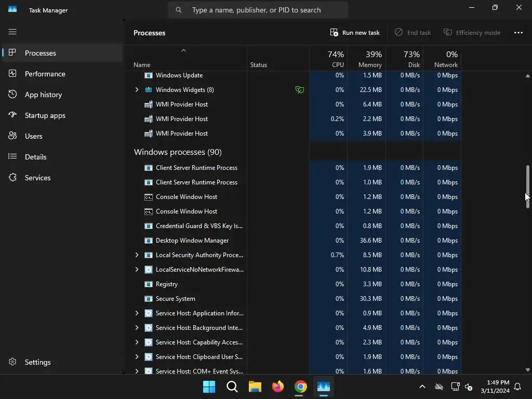The width and height of the screenshot is (532, 399).
Task: Open App history page
Action: pyautogui.click(x=62, y=95)
